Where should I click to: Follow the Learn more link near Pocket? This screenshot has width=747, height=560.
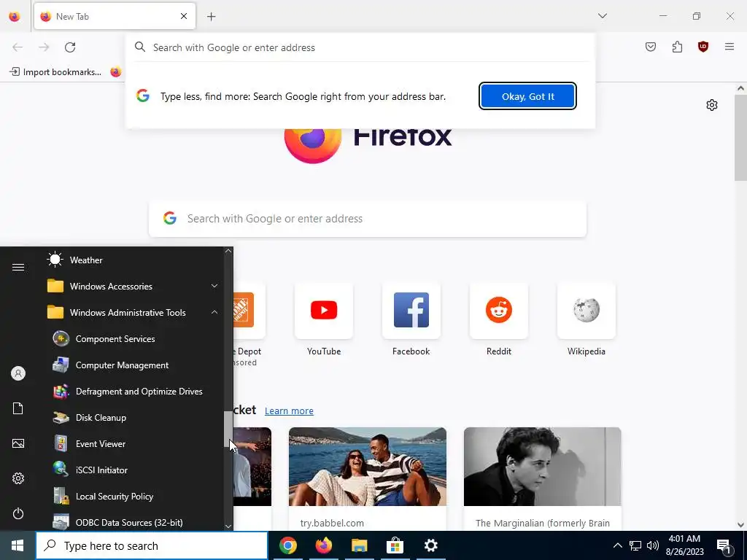coord(289,411)
